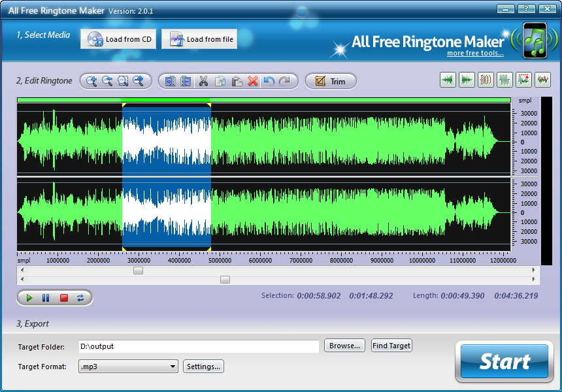Delete the selection with the red X
The image size is (562, 392).
pos(253,81)
